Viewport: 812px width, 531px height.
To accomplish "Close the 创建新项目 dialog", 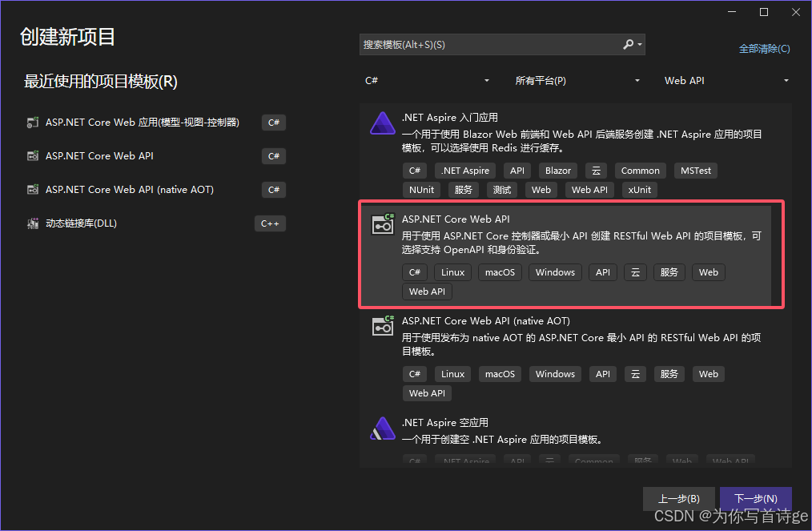I will 796,12.
